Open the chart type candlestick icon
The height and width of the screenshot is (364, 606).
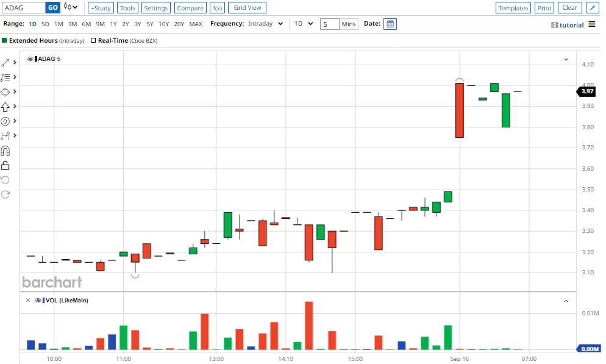click(67, 7)
